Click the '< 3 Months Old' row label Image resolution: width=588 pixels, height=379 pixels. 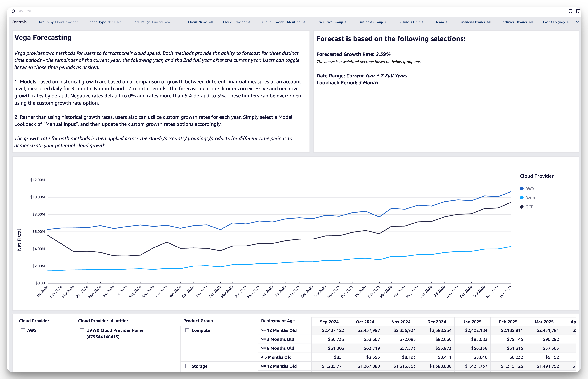276,357
